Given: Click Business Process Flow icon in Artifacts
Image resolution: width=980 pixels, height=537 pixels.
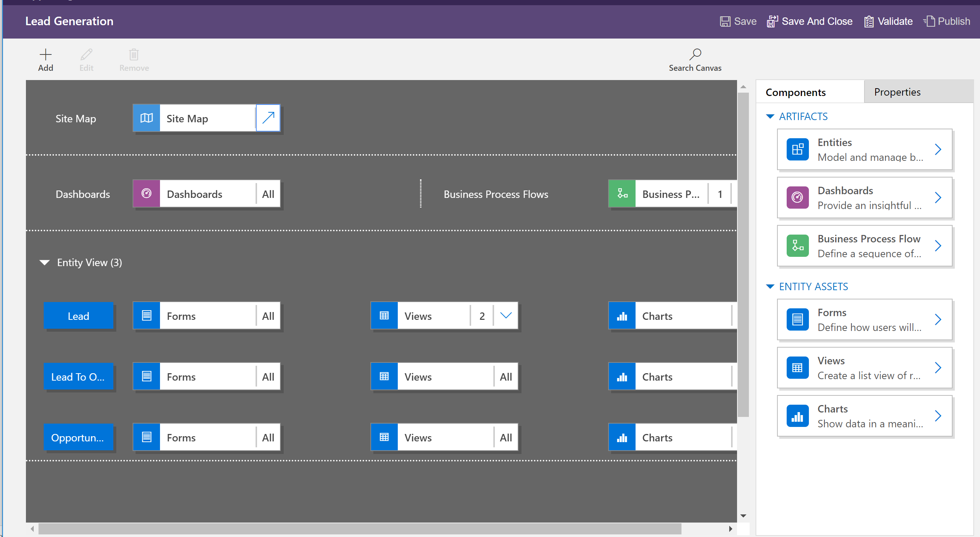Looking at the screenshot, I should click(x=797, y=246).
